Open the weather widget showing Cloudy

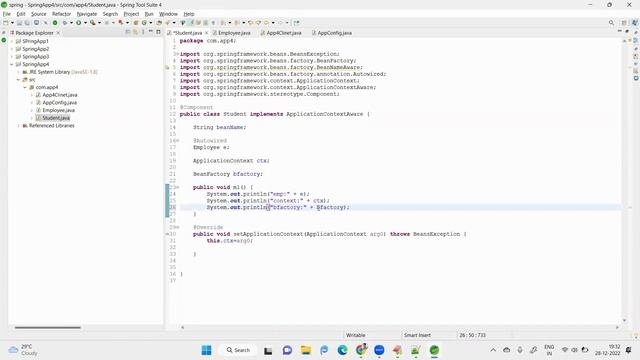24,350
